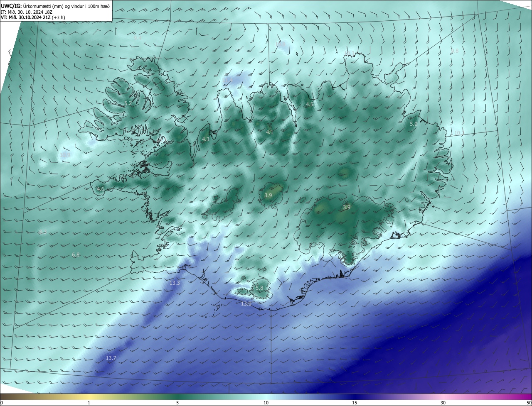Screen dimensions: 532x406
Task: Click the 30 tick on the colour scale
Action: pyautogui.click(x=443, y=403)
